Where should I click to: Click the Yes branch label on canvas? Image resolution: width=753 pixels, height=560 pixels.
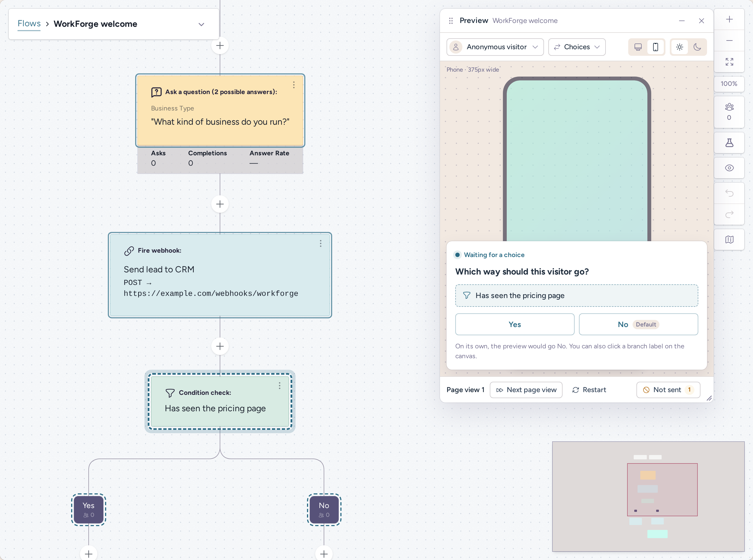click(x=89, y=509)
